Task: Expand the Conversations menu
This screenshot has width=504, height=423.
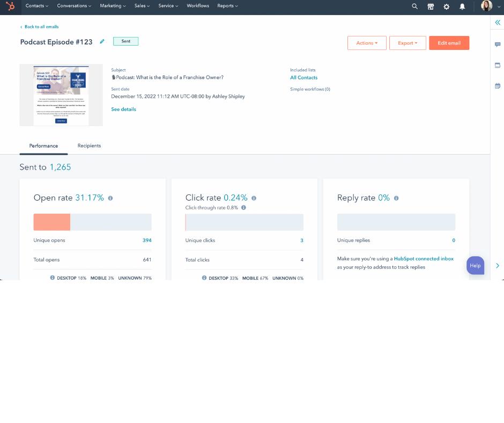Action: coord(74,6)
